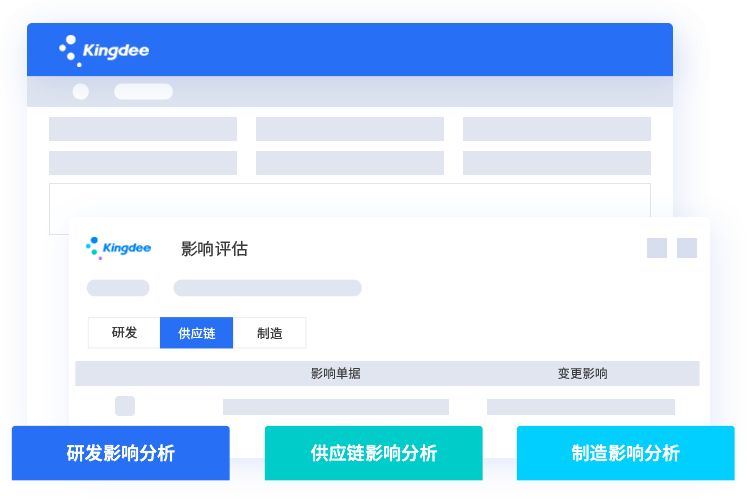Screen dimensions: 747x499
Task: Click the 变更影响 column header
Action: click(x=582, y=374)
